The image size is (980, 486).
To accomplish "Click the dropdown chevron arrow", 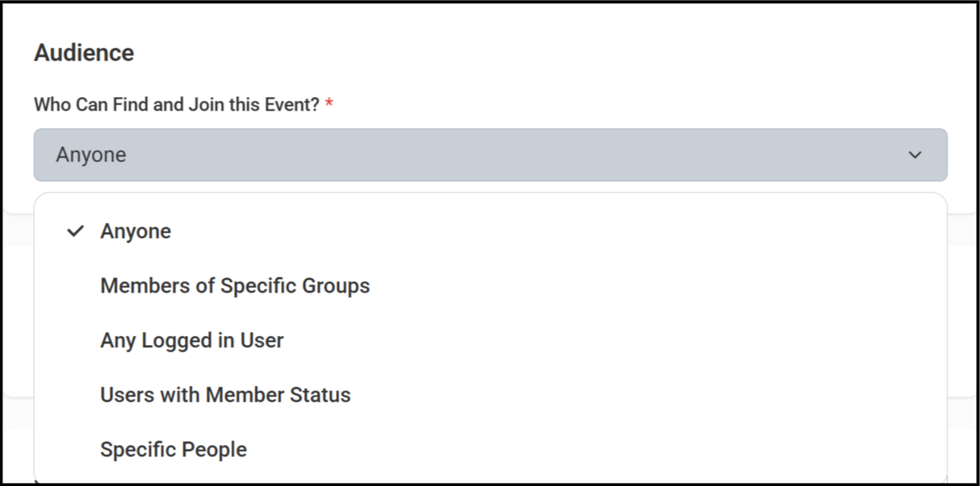I will [x=915, y=155].
